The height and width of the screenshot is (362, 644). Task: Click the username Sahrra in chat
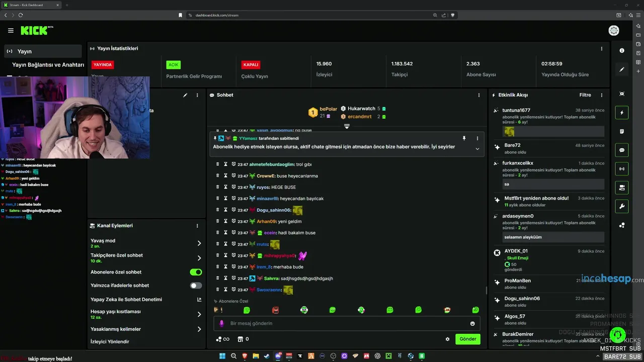272,279
